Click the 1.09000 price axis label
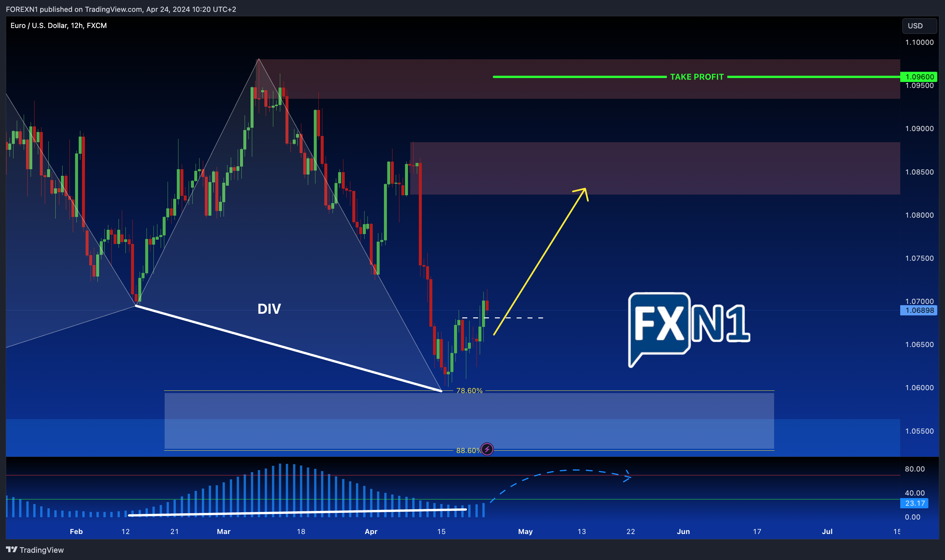The height and width of the screenshot is (560, 945). [x=919, y=129]
